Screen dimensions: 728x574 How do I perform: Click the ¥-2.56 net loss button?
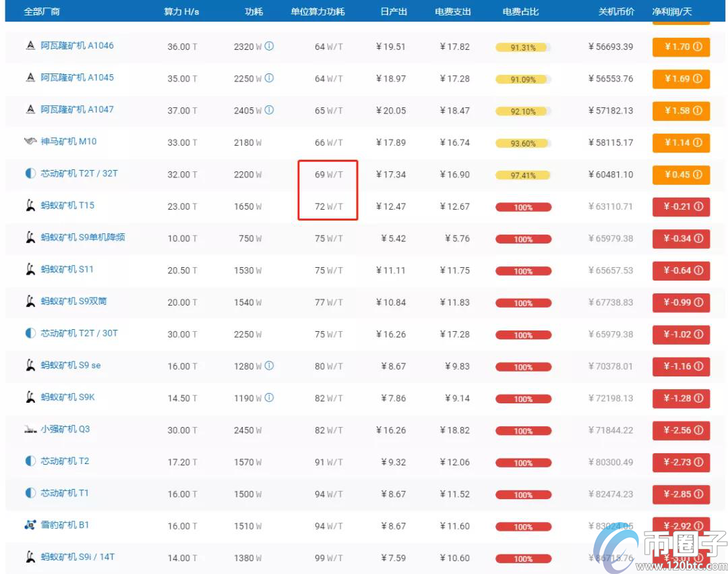click(681, 430)
